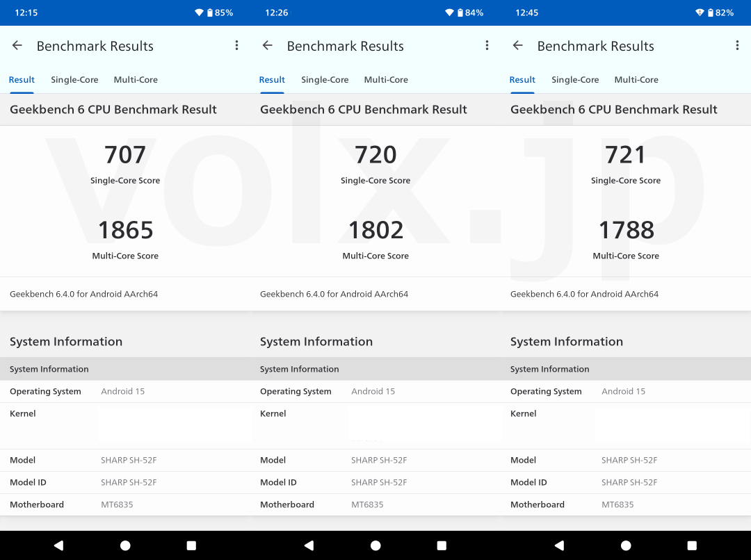Screen dimensions: 751x560
Task: Tap the single-core score 721
Action: click(626, 155)
